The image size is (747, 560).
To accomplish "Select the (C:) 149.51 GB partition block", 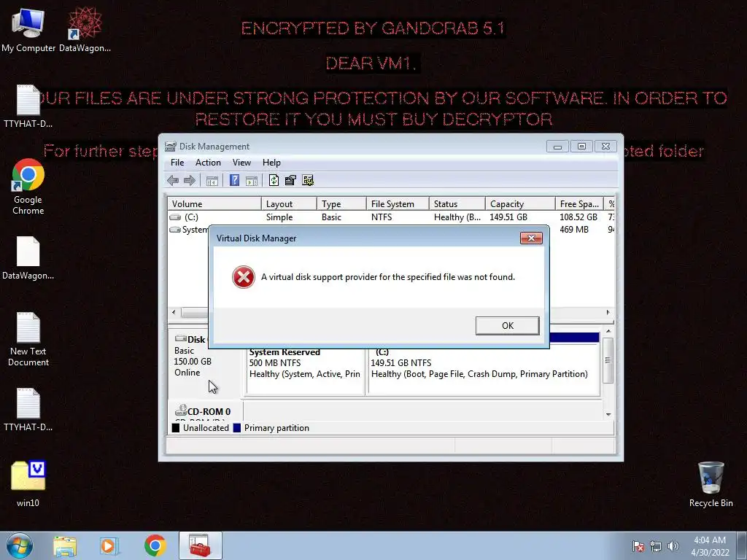I will 484,370.
